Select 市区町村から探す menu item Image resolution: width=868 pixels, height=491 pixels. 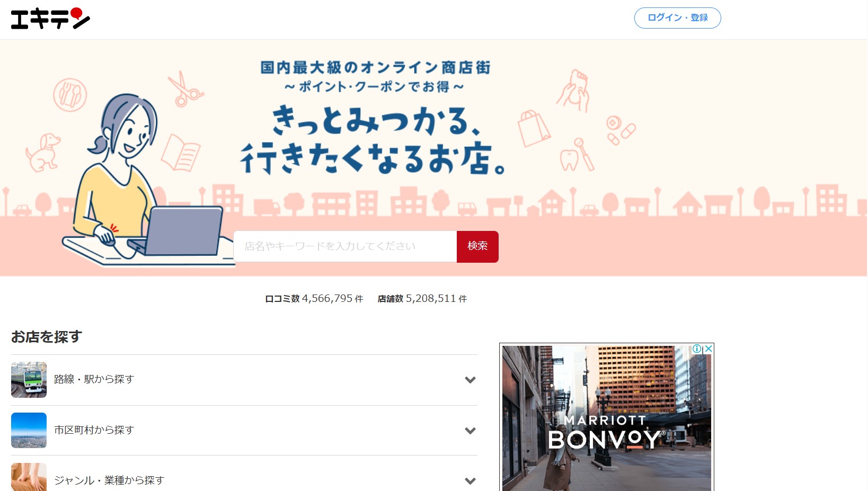coord(94,430)
